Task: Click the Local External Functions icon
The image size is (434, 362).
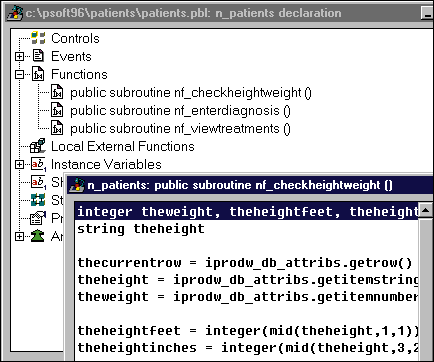Action: [38, 146]
